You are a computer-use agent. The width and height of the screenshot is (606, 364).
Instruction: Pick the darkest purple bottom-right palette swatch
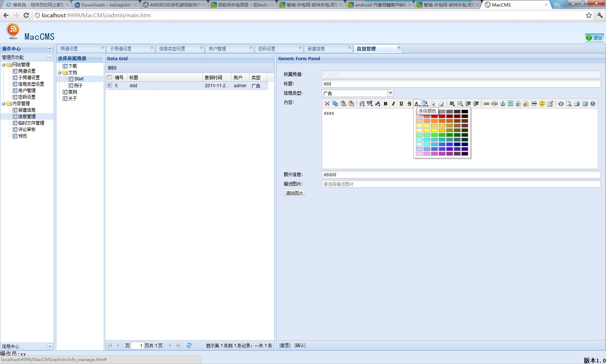[465, 154]
